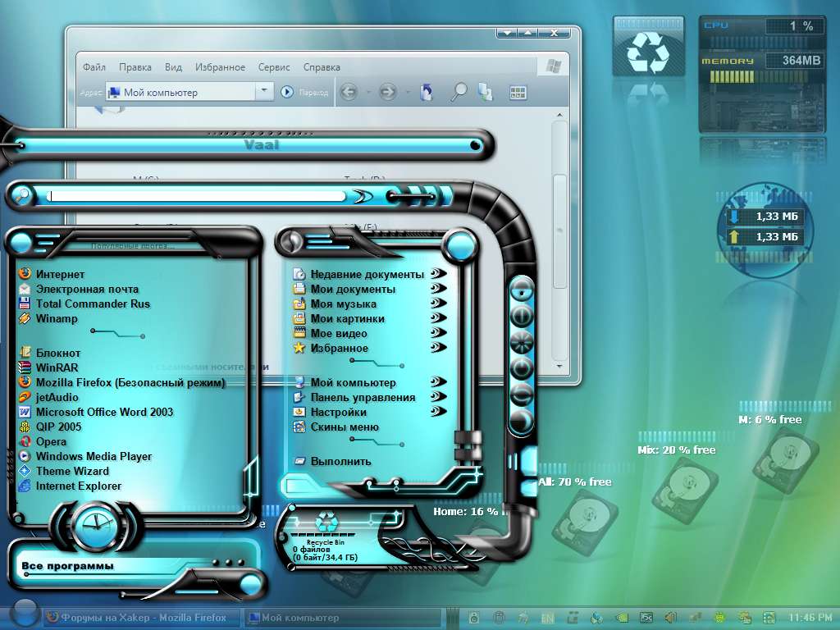Click Up folder icon in explorer toolbar
Viewport: 840px width, 630px height.
coord(427,93)
